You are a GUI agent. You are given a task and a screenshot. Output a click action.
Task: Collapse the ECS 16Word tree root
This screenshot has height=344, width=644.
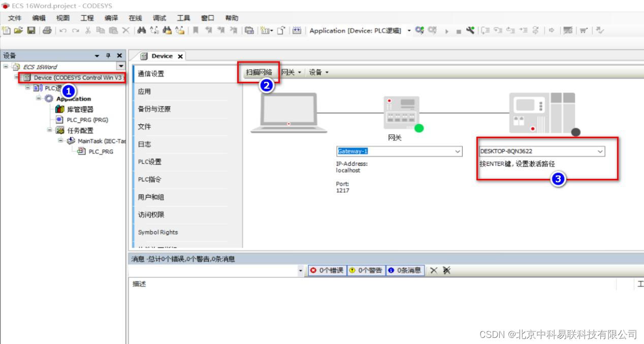(6, 66)
